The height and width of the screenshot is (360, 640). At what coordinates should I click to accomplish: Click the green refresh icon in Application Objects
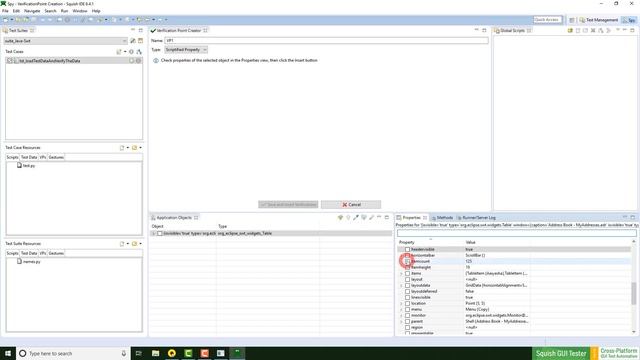coord(340,218)
